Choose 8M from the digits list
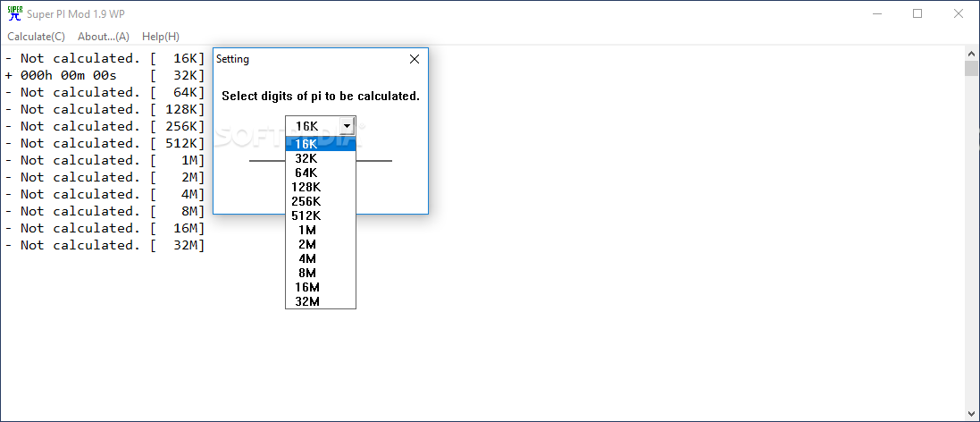Screen dimensions: 980x422 pos(321,274)
